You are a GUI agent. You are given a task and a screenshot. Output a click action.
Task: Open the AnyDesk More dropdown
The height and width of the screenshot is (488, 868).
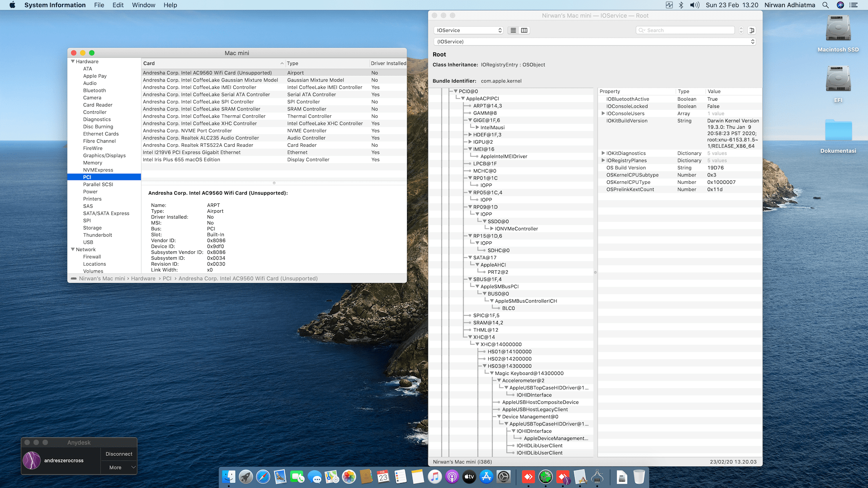[x=118, y=467]
